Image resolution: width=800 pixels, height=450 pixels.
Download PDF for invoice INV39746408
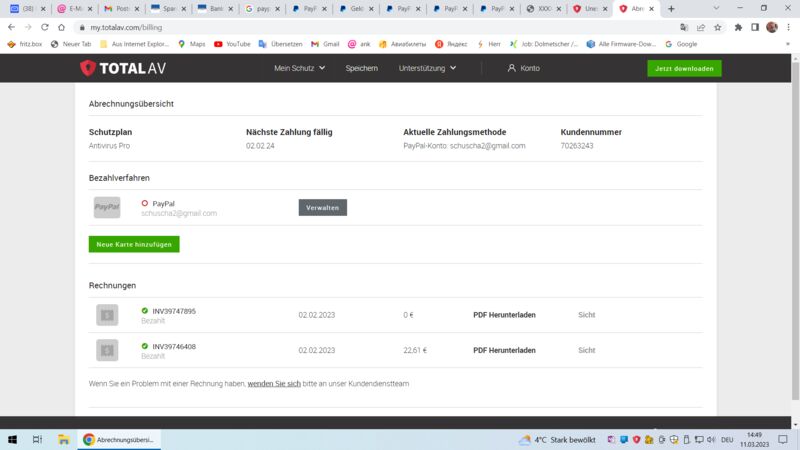[504, 350]
